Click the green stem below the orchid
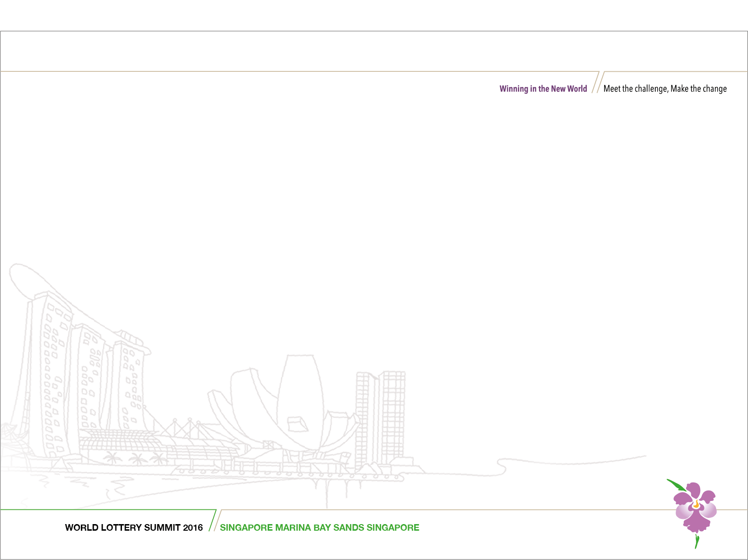Image resolution: width=748 pixels, height=560 pixels. 696,541
